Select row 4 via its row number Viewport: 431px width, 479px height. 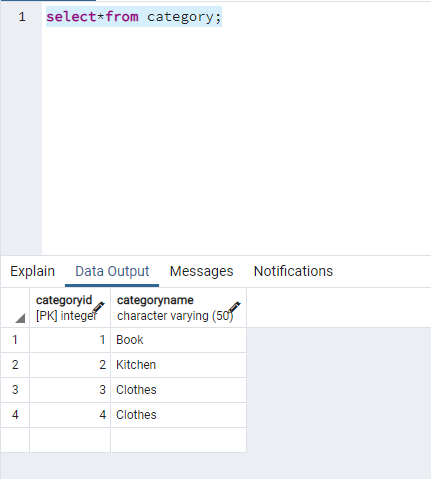click(x=15, y=415)
